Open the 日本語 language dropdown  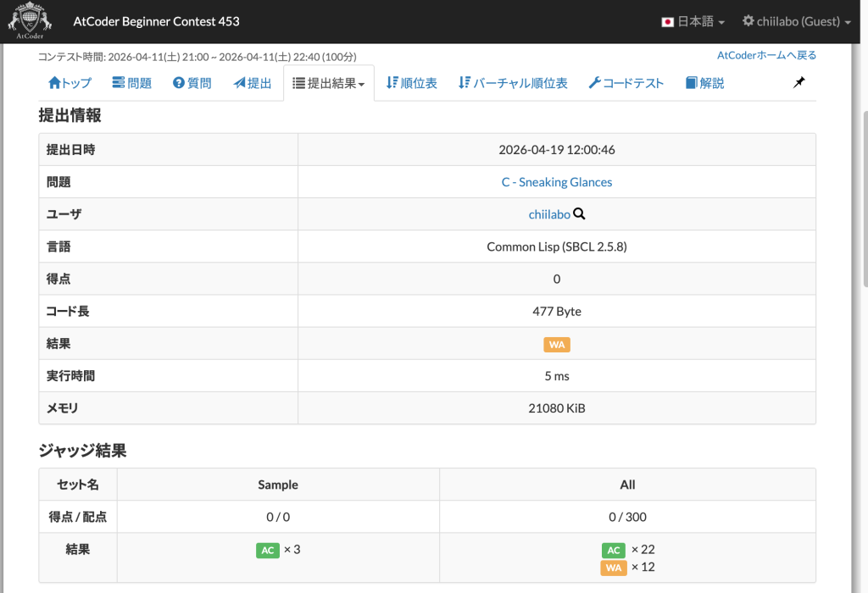pos(693,22)
